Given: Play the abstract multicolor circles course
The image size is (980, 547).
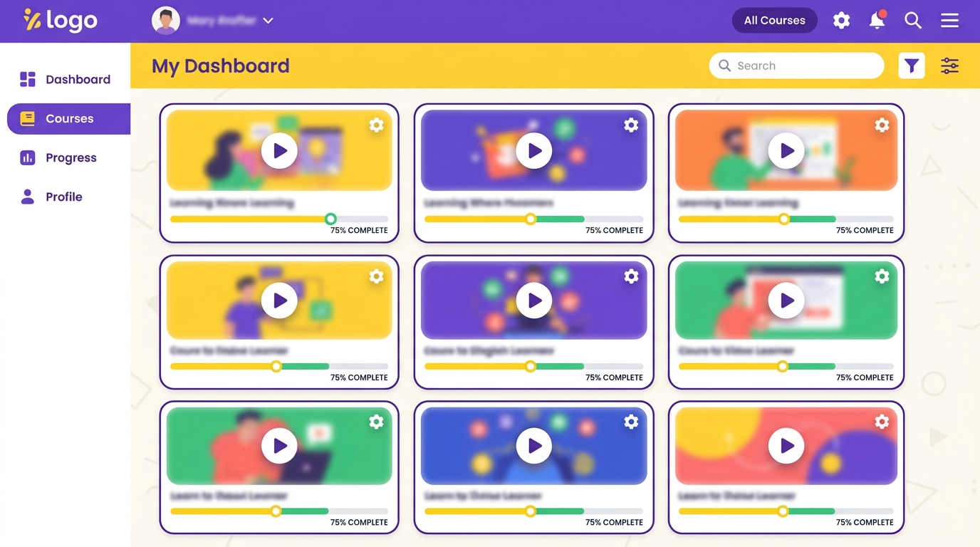Looking at the screenshot, I should pyautogui.click(x=786, y=446).
